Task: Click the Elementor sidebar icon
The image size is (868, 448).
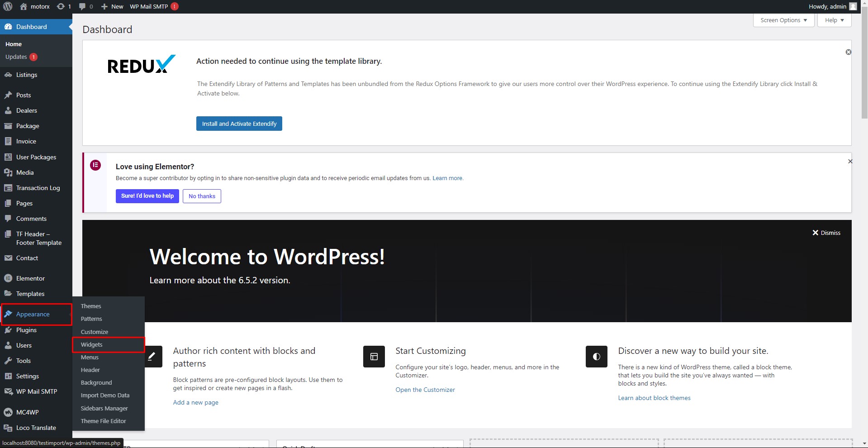Action: pos(8,278)
